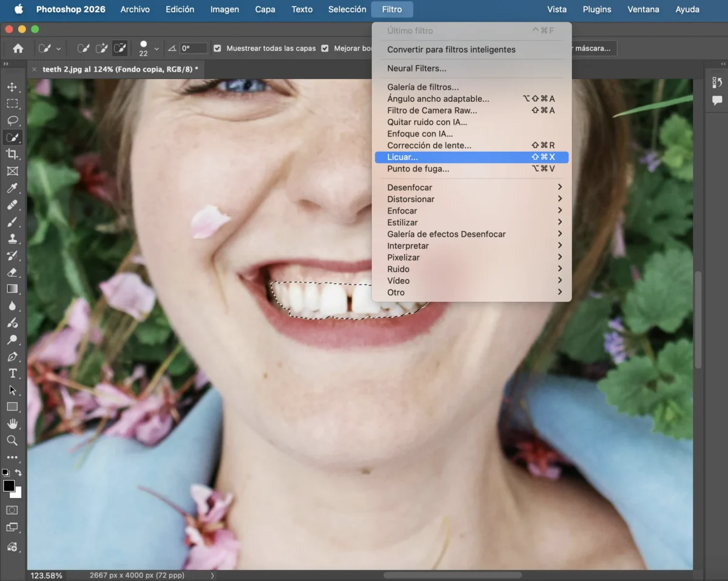This screenshot has height=581, width=728.
Task: Choose Licuar... from Filtro menu
Action: (x=472, y=157)
